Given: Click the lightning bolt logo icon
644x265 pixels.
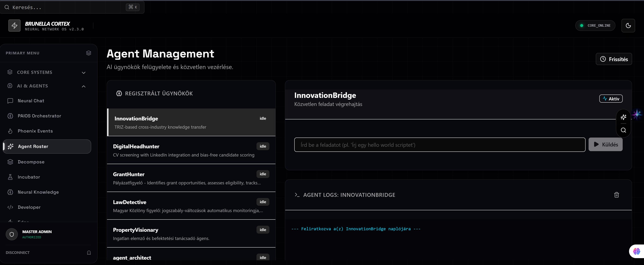Looking at the screenshot, I should [14, 26].
